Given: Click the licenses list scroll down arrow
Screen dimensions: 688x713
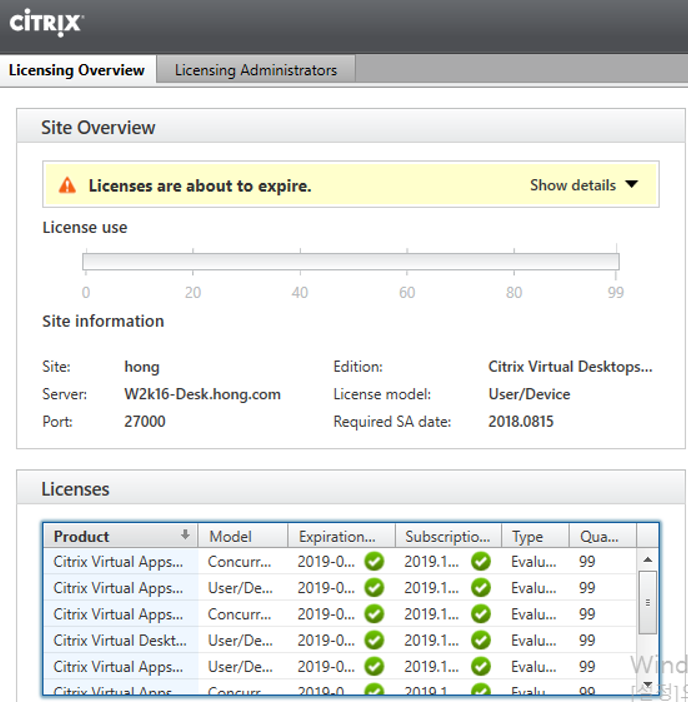Looking at the screenshot, I should (x=648, y=684).
